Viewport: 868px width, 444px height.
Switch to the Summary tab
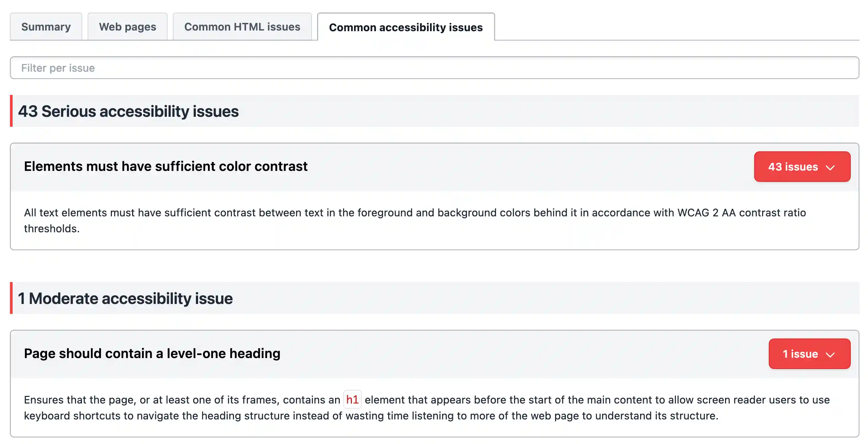[46, 27]
